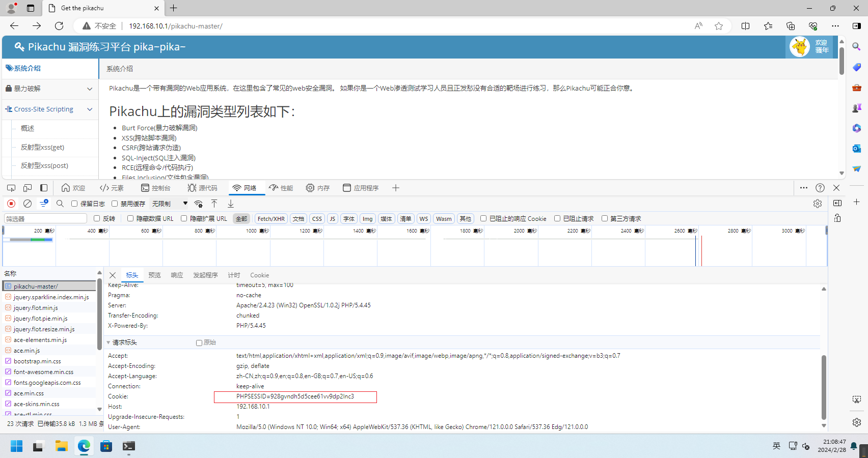Screen dimensions: 868x458
Task: Add a new DevTools tool tab with plus
Action: pyautogui.click(x=396, y=188)
